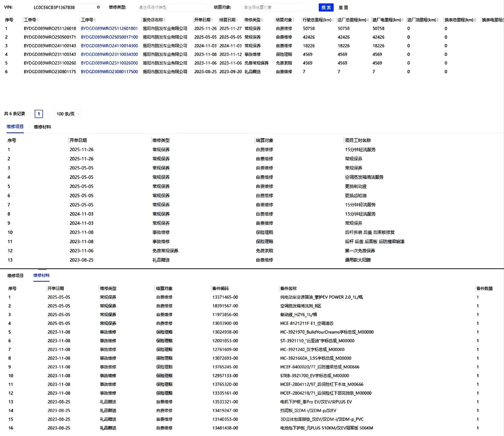The image size is (504, 436).
Task: Select order number BYDGD089WRO230801175
Action: [x=50, y=72]
